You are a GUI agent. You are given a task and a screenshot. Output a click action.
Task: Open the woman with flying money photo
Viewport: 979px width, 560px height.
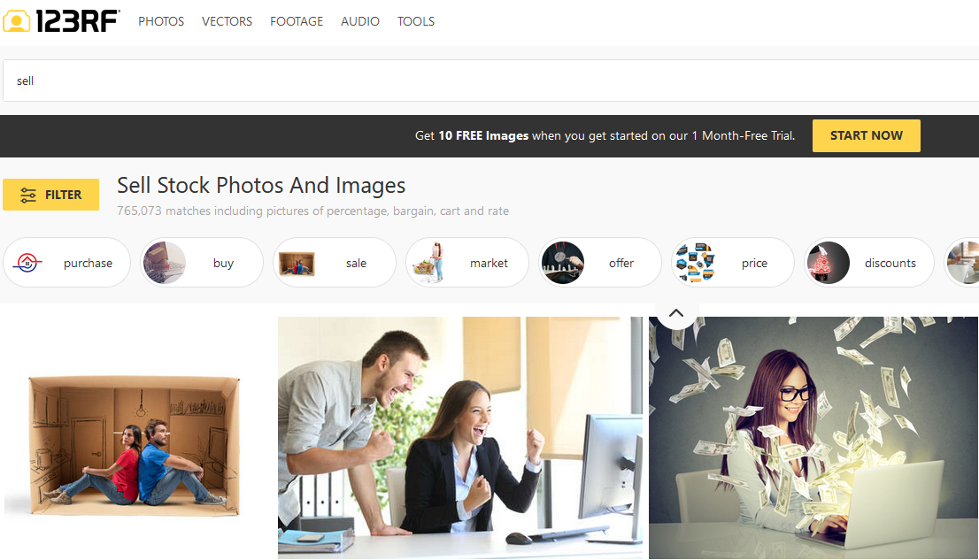pyautogui.click(x=813, y=438)
